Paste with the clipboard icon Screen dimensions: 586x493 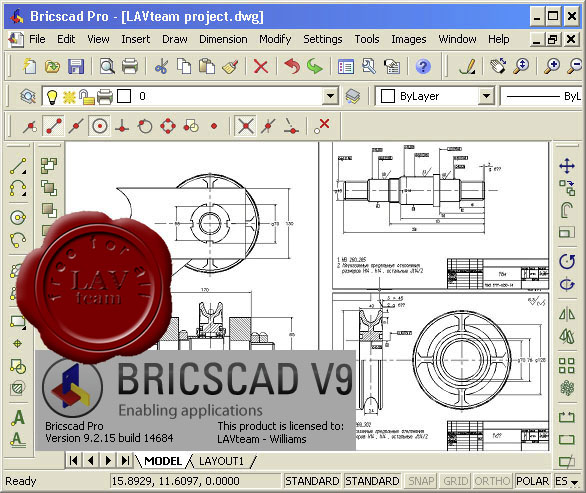coord(207,67)
